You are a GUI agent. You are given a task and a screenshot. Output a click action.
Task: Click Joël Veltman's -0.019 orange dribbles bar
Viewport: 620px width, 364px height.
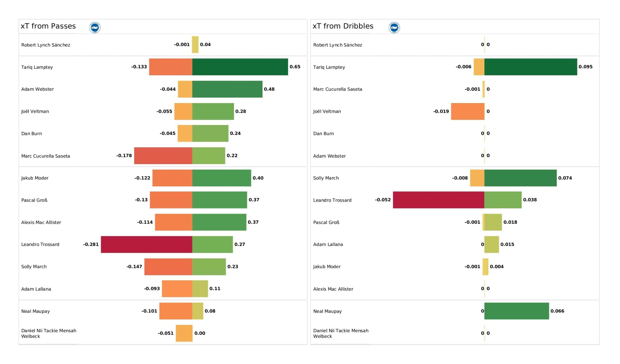pos(468,111)
